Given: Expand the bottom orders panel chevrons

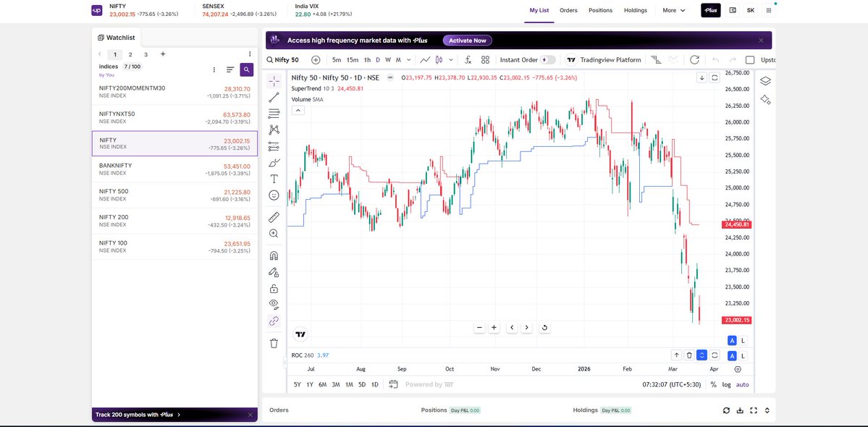Looking at the screenshot, I should point(767,410).
